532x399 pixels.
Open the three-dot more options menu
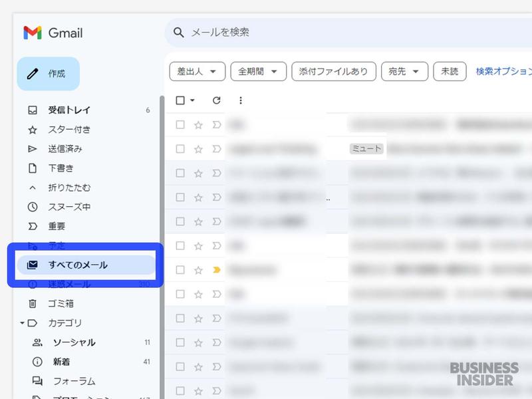click(241, 100)
